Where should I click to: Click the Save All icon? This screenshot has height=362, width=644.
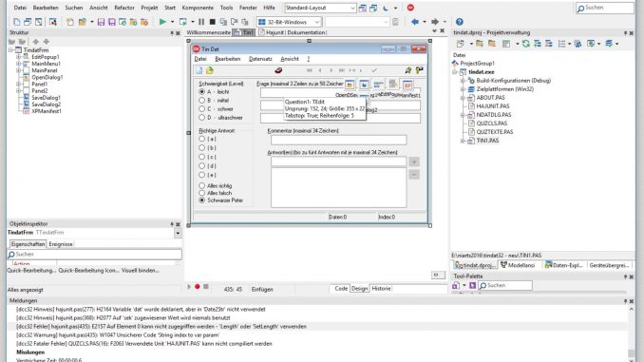pos(112,22)
